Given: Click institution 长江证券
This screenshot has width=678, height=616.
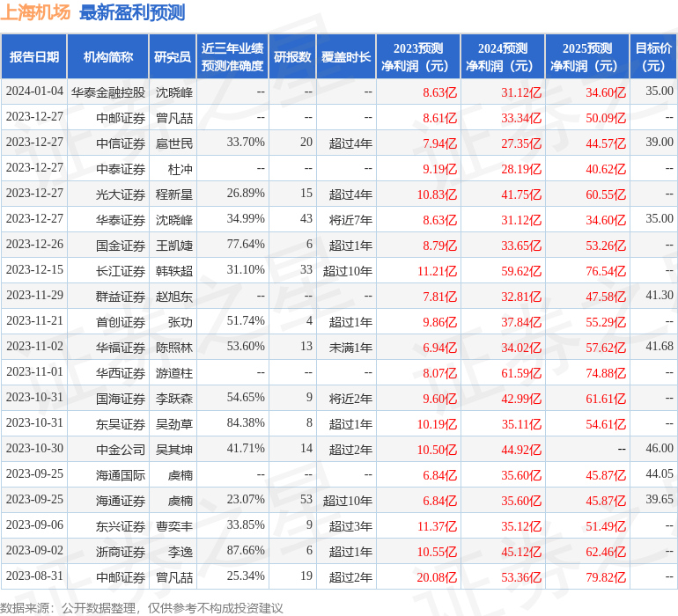Looking at the screenshot, I should pyautogui.click(x=121, y=271).
